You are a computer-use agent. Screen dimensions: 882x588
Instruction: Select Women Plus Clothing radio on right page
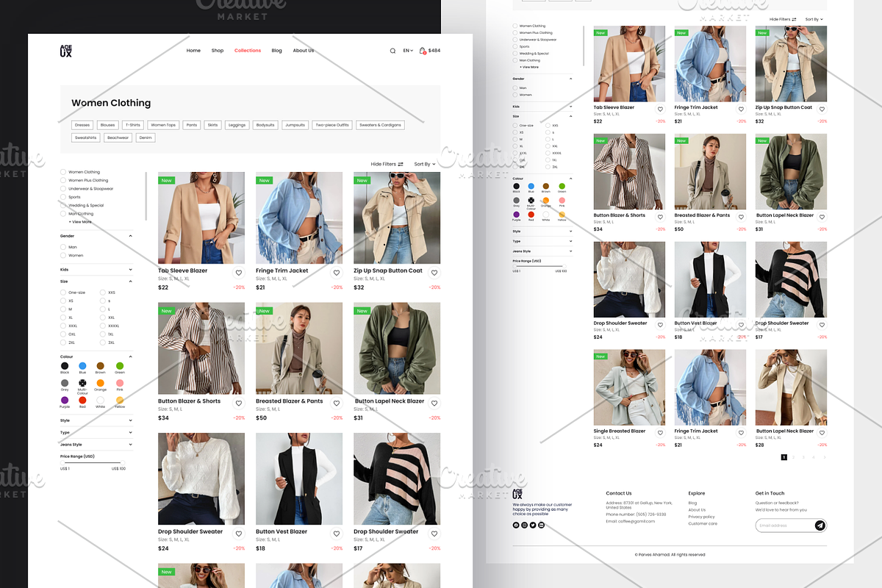pos(515,33)
